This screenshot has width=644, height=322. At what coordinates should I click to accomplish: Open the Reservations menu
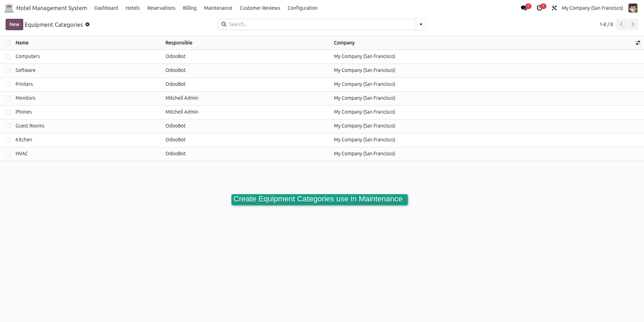(161, 8)
